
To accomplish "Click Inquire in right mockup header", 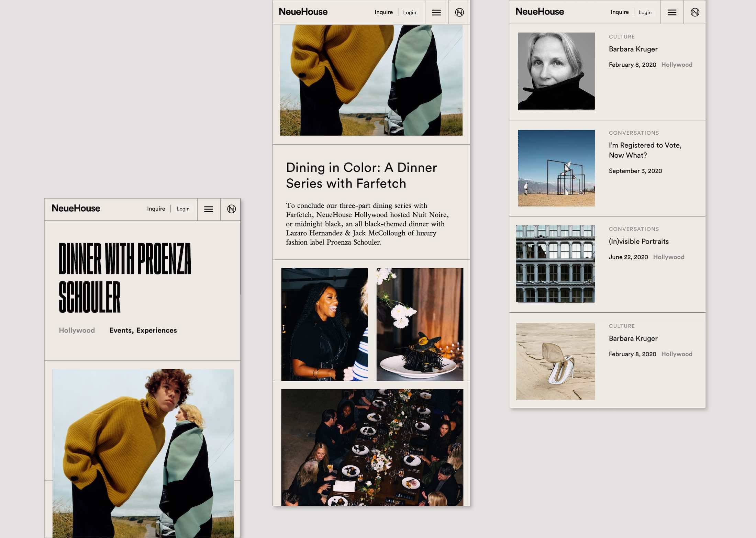I will point(620,12).
